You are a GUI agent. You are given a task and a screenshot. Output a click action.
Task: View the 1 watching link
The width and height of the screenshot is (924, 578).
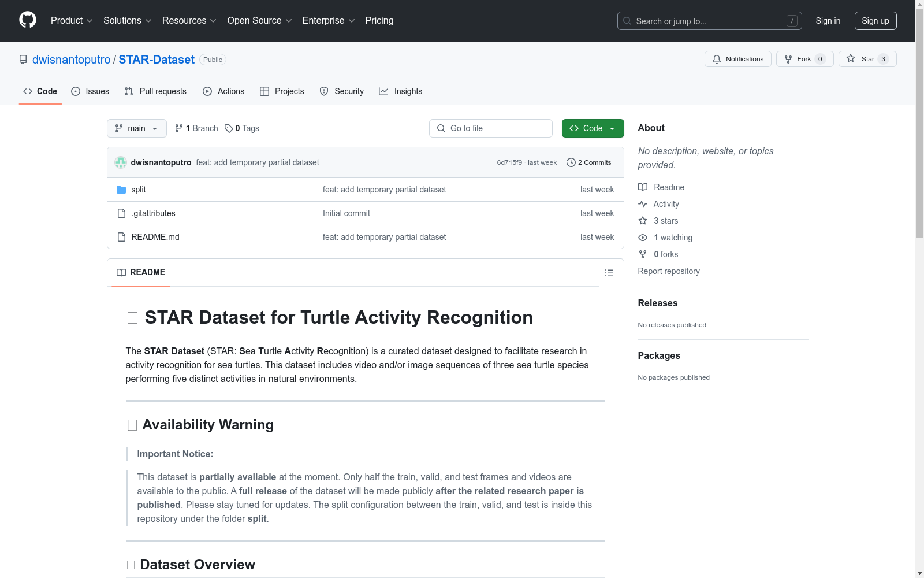pos(665,238)
